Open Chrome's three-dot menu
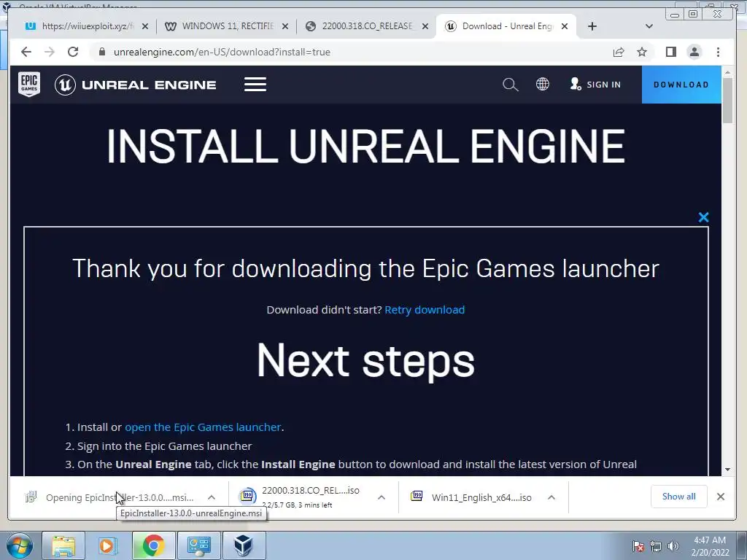Screen dimensions: 747x560 (718, 52)
